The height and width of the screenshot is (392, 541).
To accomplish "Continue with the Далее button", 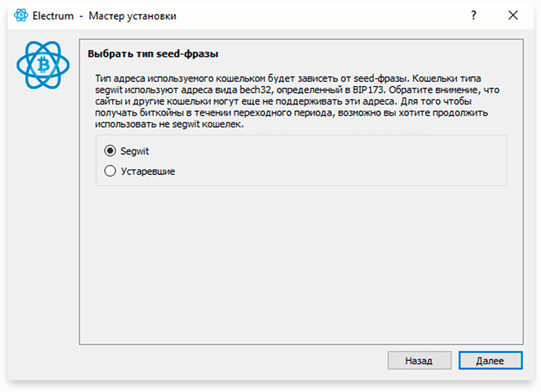I will click(x=490, y=360).
